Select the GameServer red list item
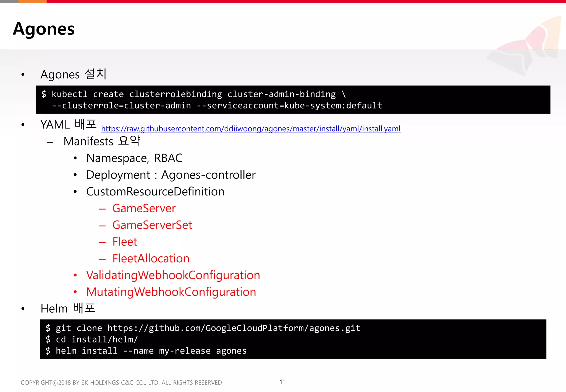Screen dimensions: 566x392 tap(144, 208)
